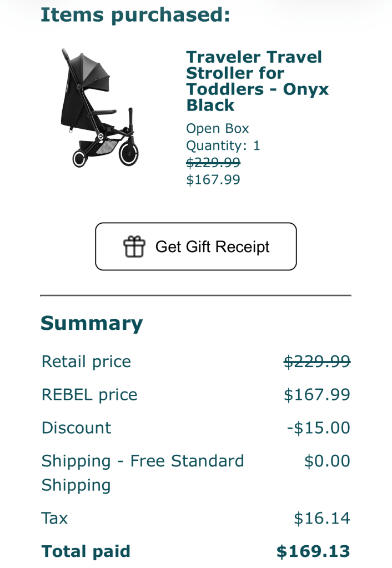The image size is (392, 568).
Task: Click the Quantity: 1 text
Action: (x=223, y=145)
